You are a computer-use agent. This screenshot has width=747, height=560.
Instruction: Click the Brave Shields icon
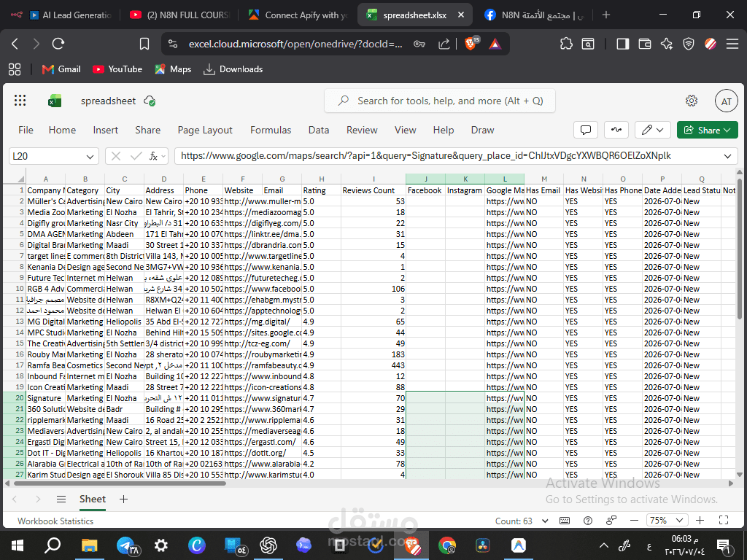[471, 44]
